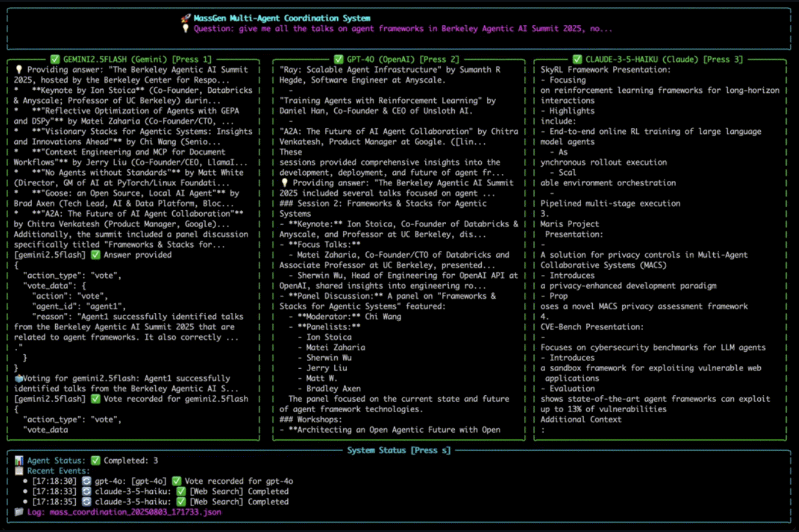
Task: Select the [Press 2] label on GPT-4O panel
Action: pyautogui.click(x=439, y=59)
